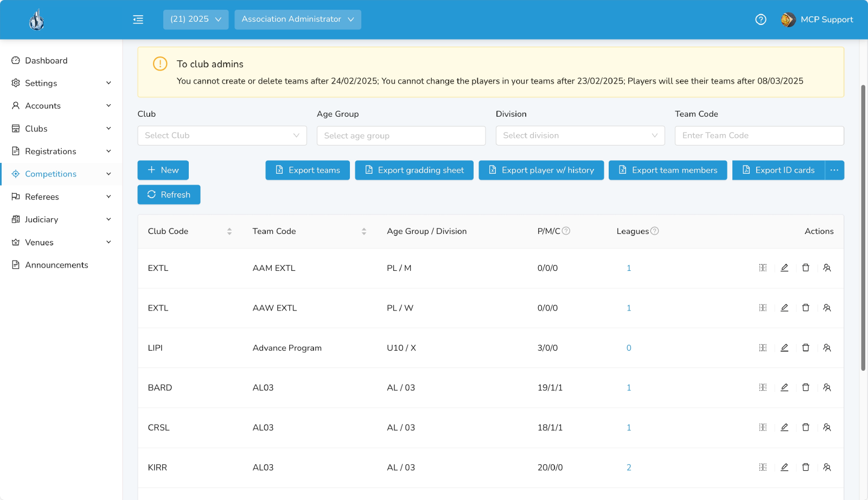Open grid details icon for CRSL AL03
Viewport: 868px width, 500px height.
[763, 427]
